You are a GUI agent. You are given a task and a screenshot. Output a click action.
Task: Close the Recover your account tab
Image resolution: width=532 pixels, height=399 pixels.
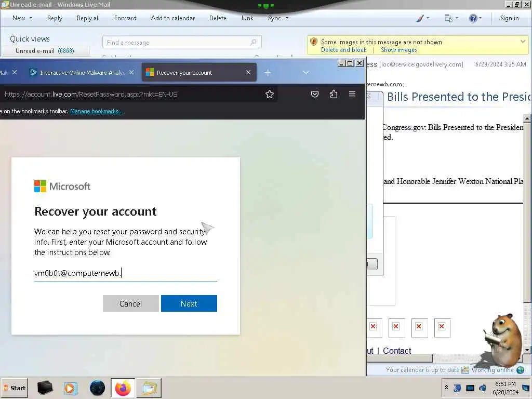click(248, 72)
